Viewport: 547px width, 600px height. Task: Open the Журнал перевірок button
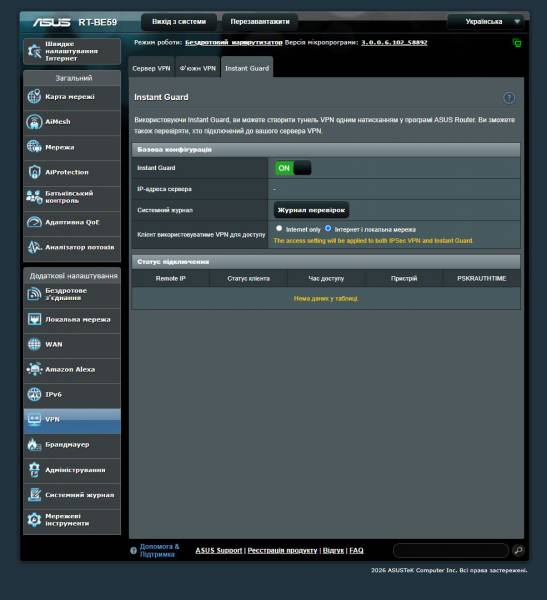(x=311, y=210)
